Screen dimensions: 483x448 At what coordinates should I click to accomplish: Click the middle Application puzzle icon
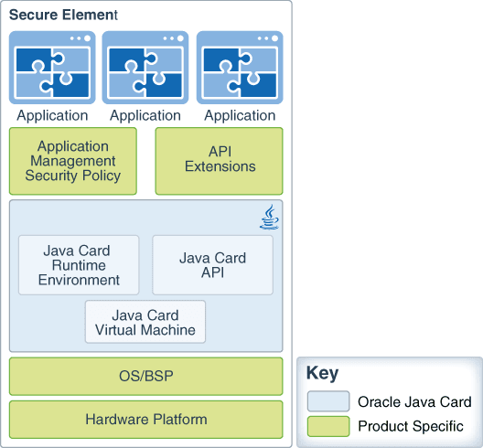(145, 68)
